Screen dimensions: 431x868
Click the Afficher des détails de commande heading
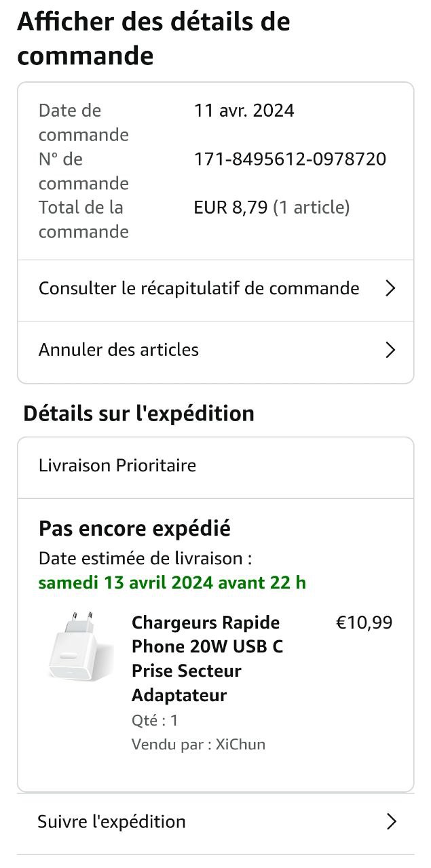153,39
